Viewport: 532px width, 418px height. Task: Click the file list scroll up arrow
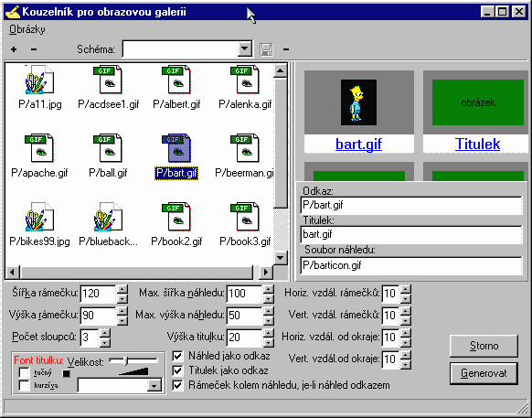click(281, 71)
